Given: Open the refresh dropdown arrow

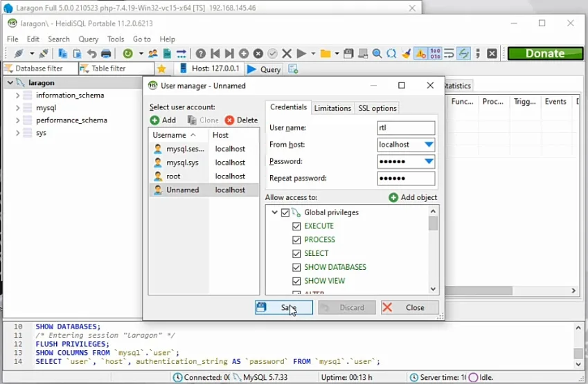Looking at the screenshot, I should pos(141,53).
